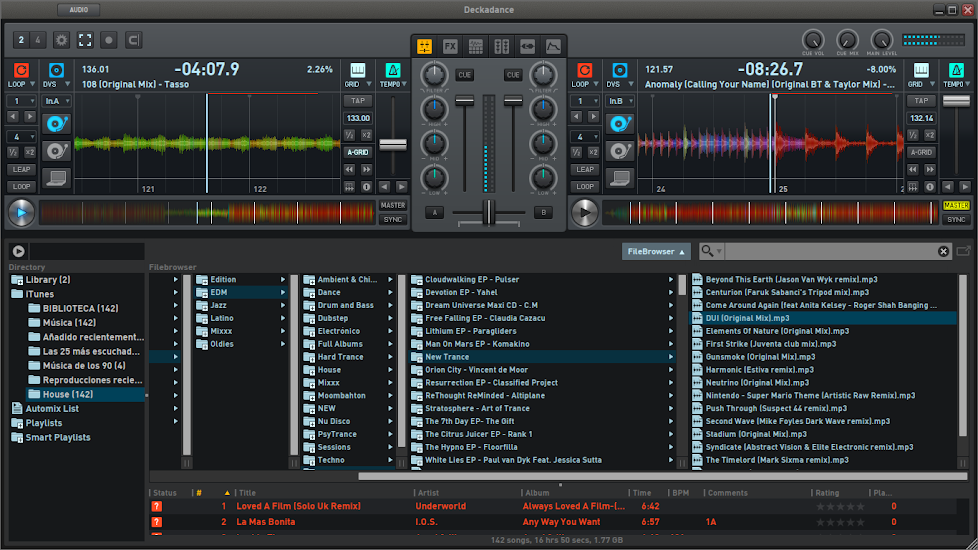Open the FileBrowser view dropdown
978x550 pixels.
pyautogui.click(x=655, y=251)
